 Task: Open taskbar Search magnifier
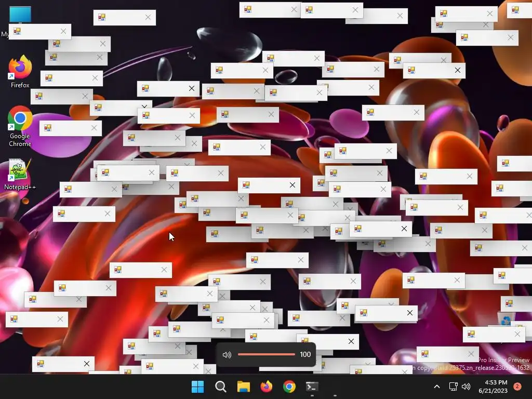pos(220,387)
